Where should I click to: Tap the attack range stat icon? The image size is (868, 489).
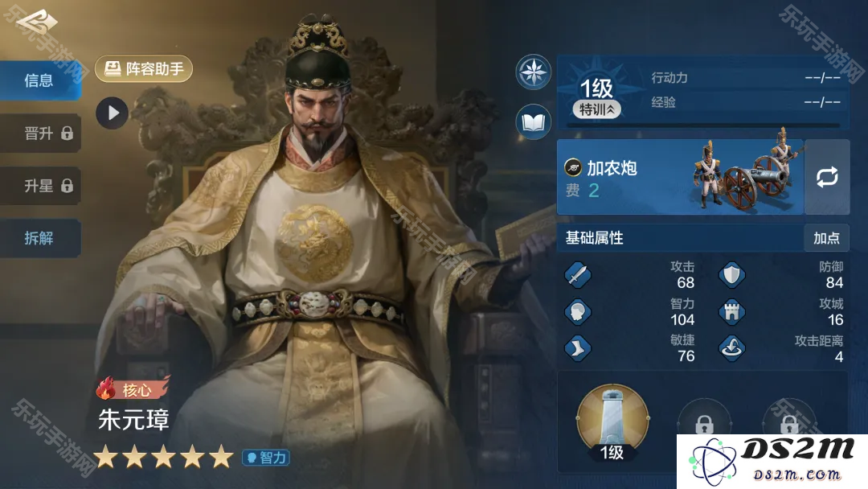[732, 348]
